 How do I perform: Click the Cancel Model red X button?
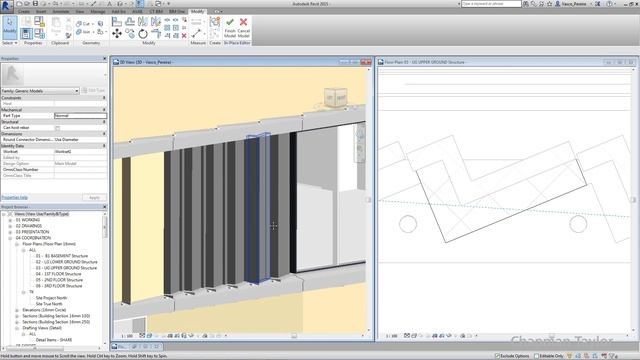[243, 27]
